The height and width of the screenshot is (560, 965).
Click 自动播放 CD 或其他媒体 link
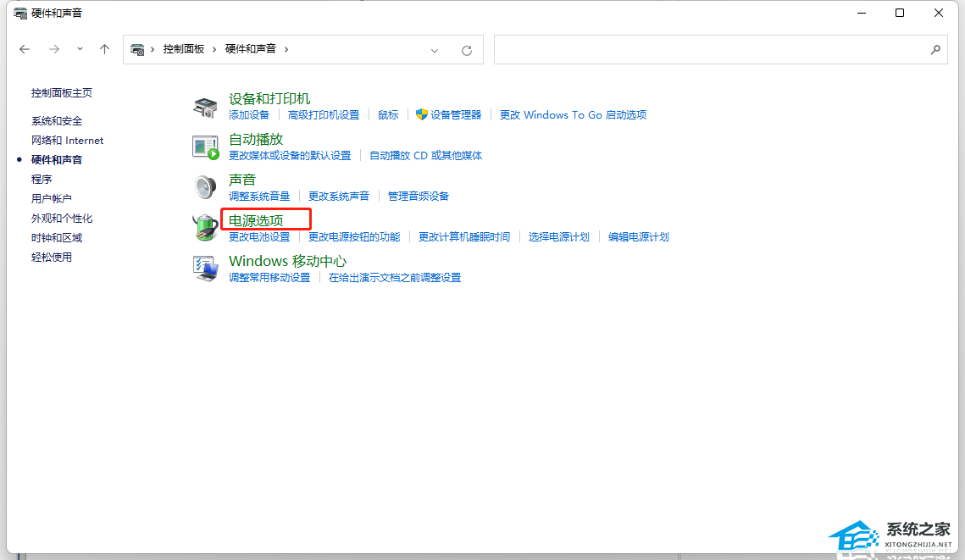point(426,156)
